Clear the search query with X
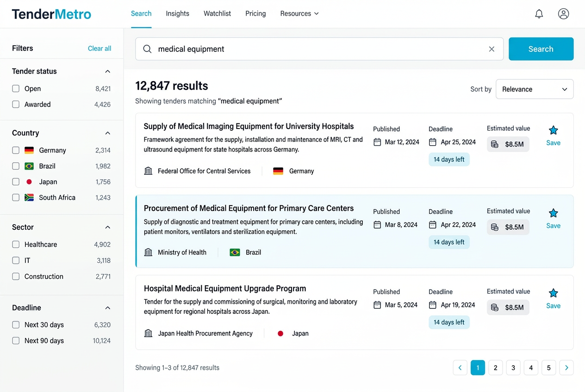585x392 pixels. coord(492,49)
